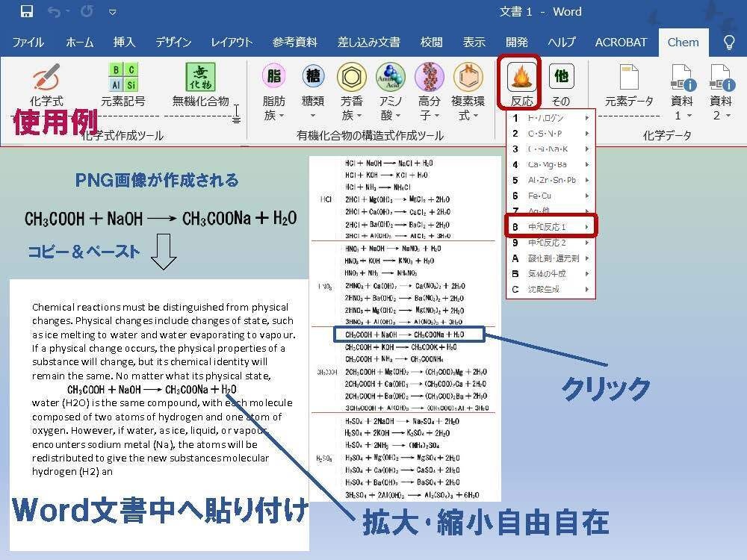Switch to the 挿入 tab
The width and height of the screenshot is (747, 560).
pyautogui.click(x=124, y=43)
